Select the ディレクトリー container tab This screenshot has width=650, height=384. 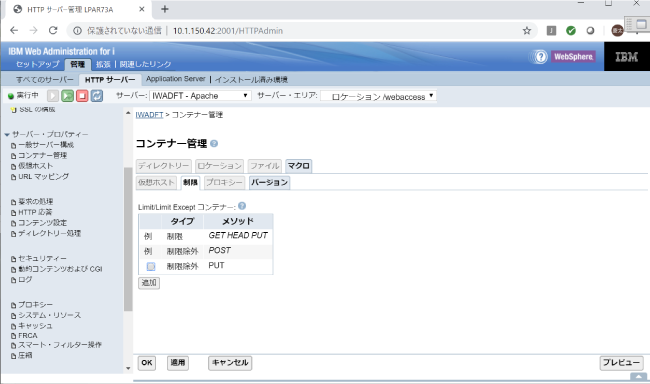(163, 166)
